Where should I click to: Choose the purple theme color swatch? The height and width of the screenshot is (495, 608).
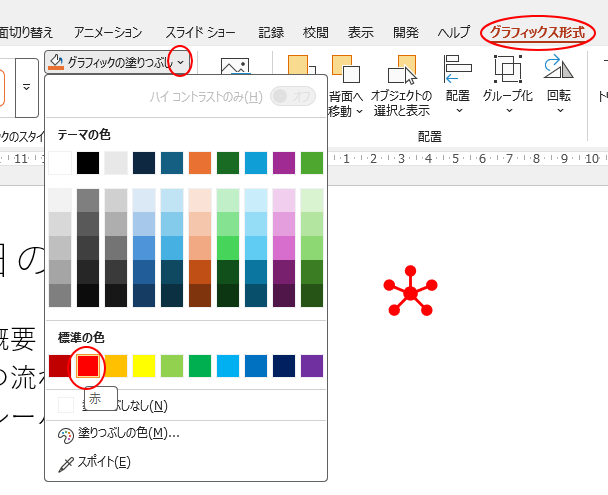pos(284,163)
